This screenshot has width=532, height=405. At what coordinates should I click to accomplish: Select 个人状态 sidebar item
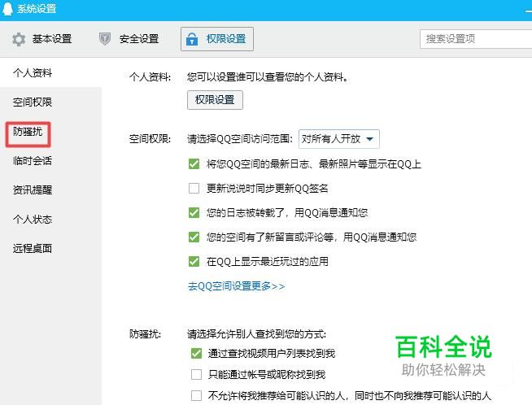click(x=33, y=220)
